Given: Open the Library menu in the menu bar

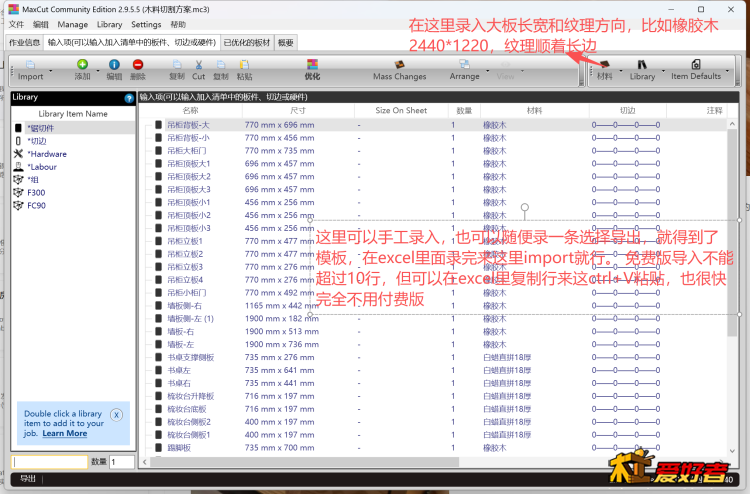Looking at the screenshot, I should click(110, 24).
